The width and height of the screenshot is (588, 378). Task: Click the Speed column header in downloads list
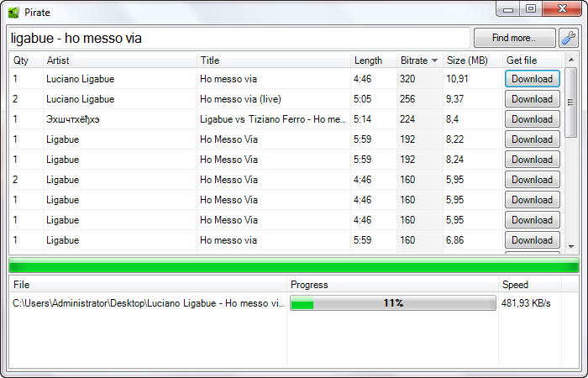pos(530,285)
